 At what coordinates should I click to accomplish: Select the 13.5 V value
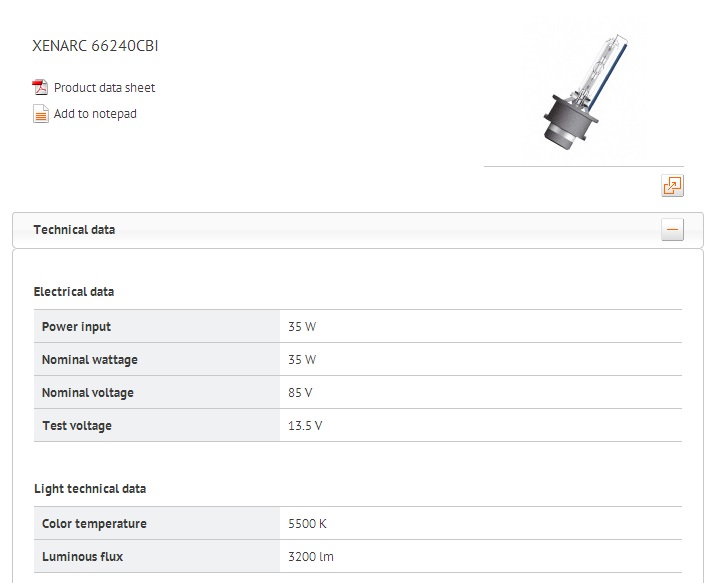305,425
